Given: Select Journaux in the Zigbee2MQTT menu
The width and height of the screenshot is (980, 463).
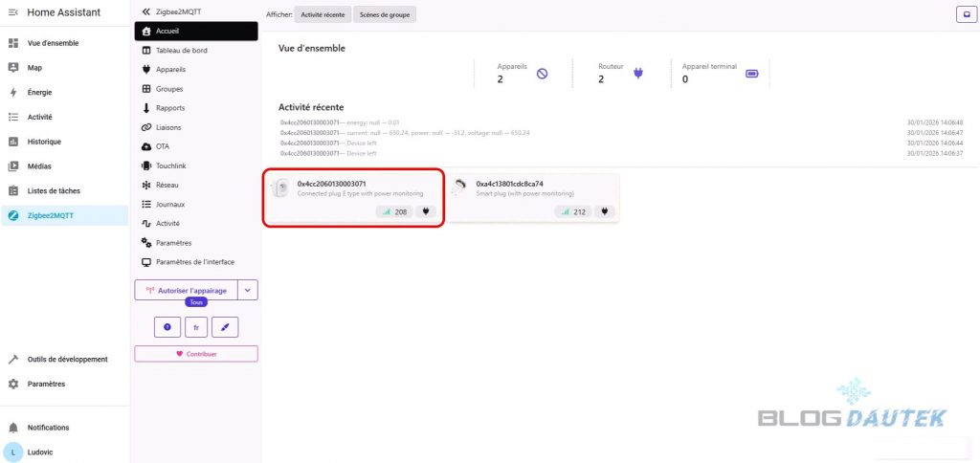Looking at the screenshot, I should point(170,204).
